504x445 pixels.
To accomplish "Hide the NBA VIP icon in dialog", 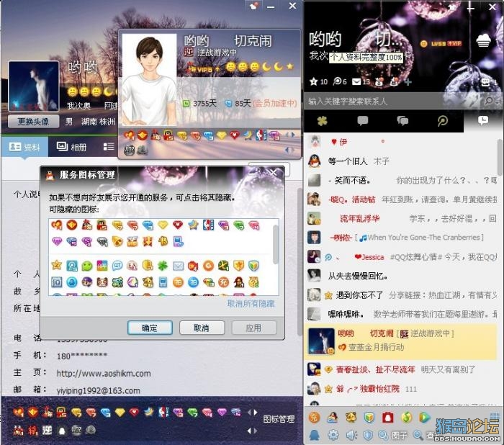I will (208, 225).
